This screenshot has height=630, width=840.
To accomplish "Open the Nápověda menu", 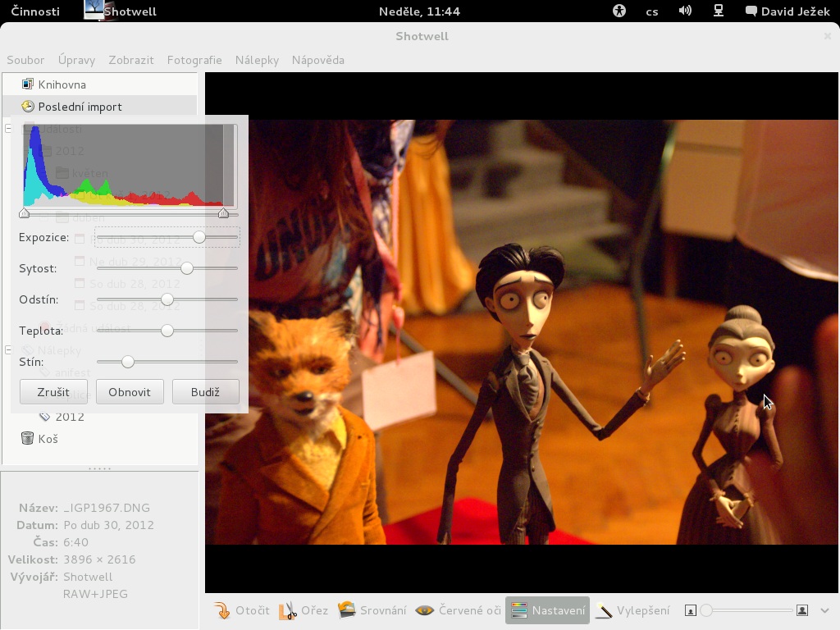I will pyautogui.click(x=318, y=60).
